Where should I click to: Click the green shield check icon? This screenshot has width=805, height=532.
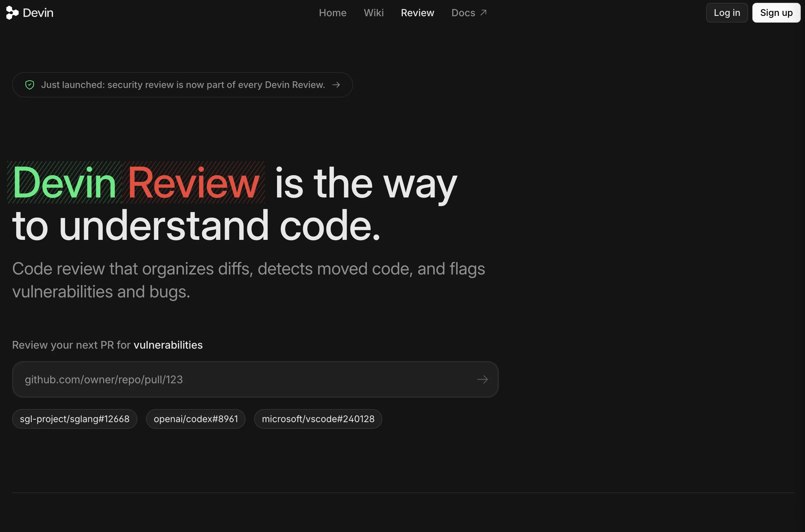tap(30, 85)
